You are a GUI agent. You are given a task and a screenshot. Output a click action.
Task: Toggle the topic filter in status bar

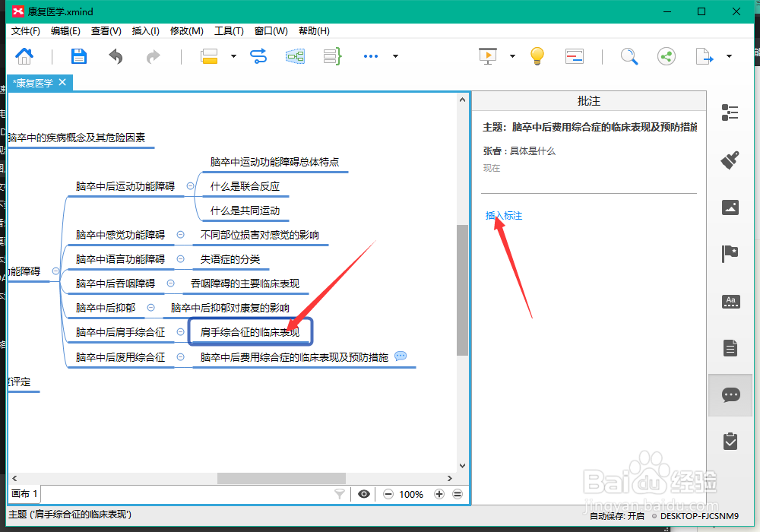click(340, 494)
